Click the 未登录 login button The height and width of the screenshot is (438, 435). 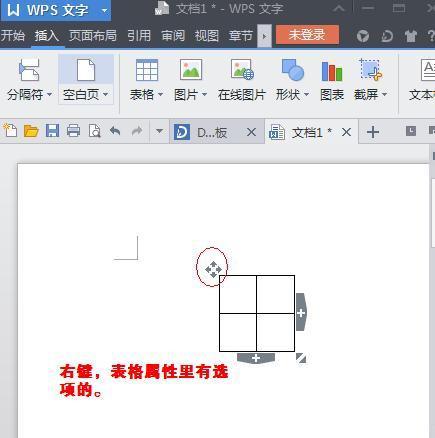[x=307, y=35]
